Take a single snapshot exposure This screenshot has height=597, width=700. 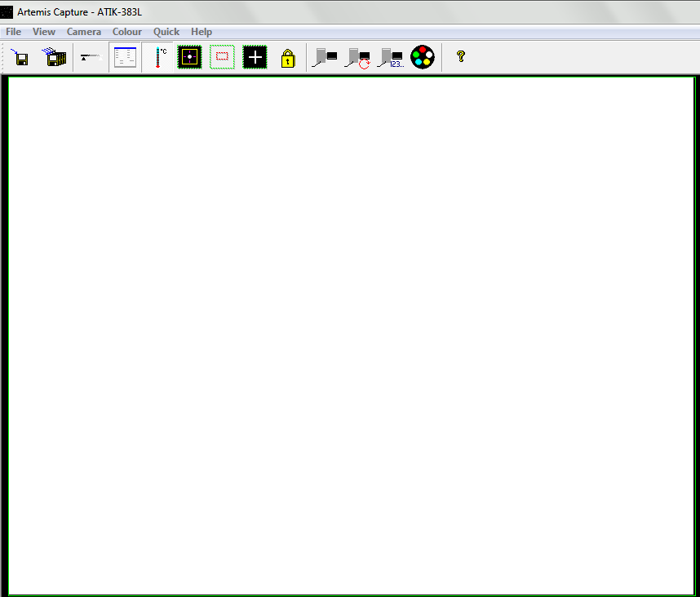click(x=325, y=57)
